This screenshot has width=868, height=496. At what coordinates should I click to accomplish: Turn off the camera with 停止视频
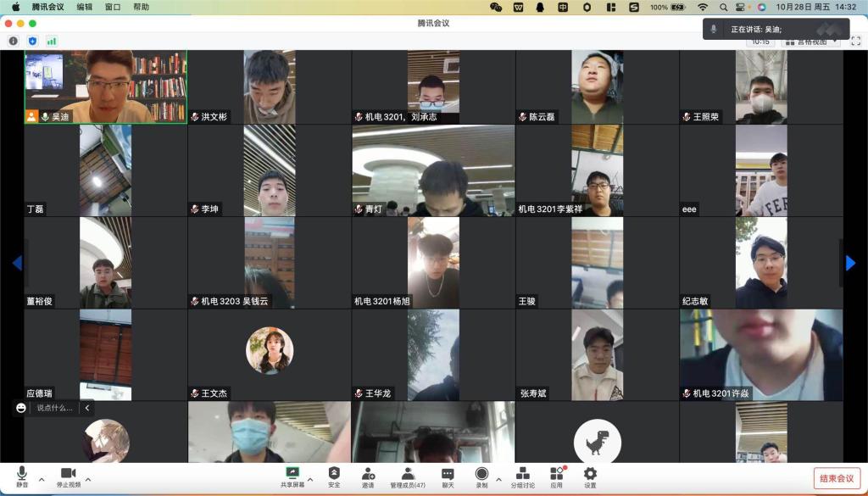coord(68,476)
